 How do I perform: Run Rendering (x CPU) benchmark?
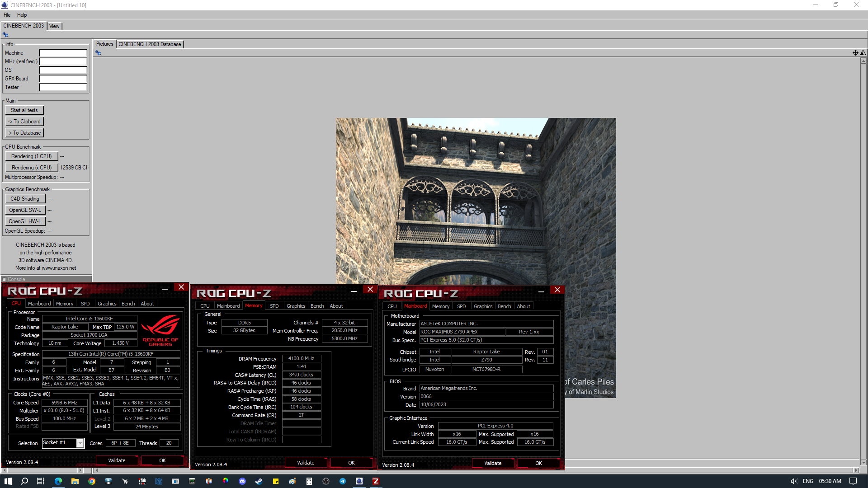coord(32,168)
